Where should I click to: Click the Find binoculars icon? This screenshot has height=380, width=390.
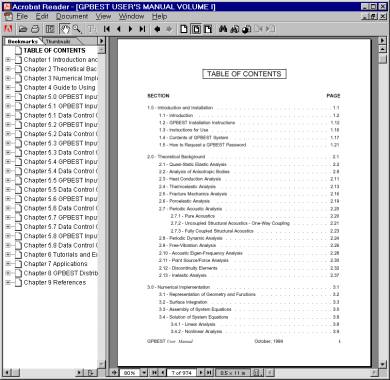point(223,29)
